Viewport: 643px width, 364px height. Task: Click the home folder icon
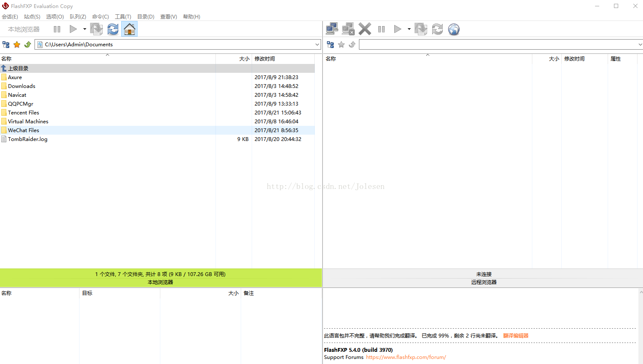130,29
